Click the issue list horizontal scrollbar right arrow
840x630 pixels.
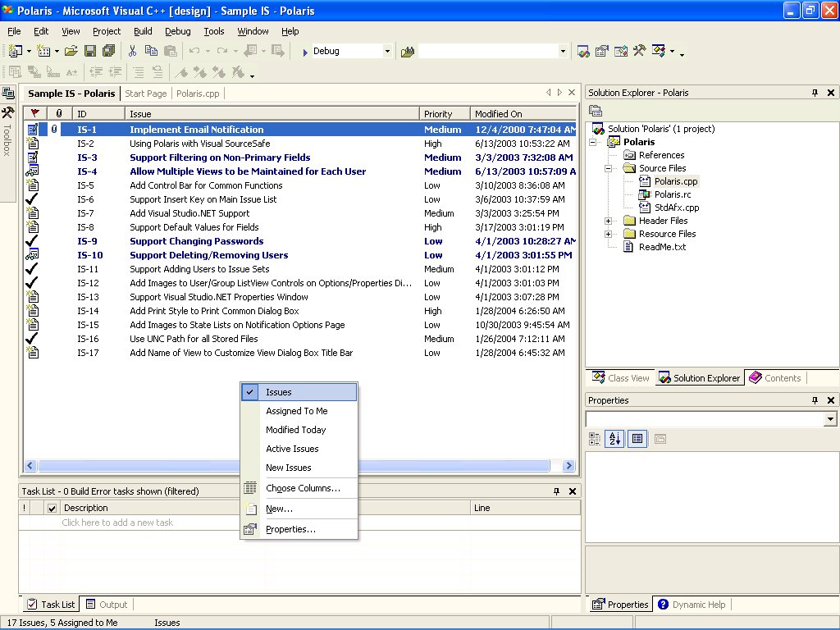pyautogui.click(x=569, y=466)
